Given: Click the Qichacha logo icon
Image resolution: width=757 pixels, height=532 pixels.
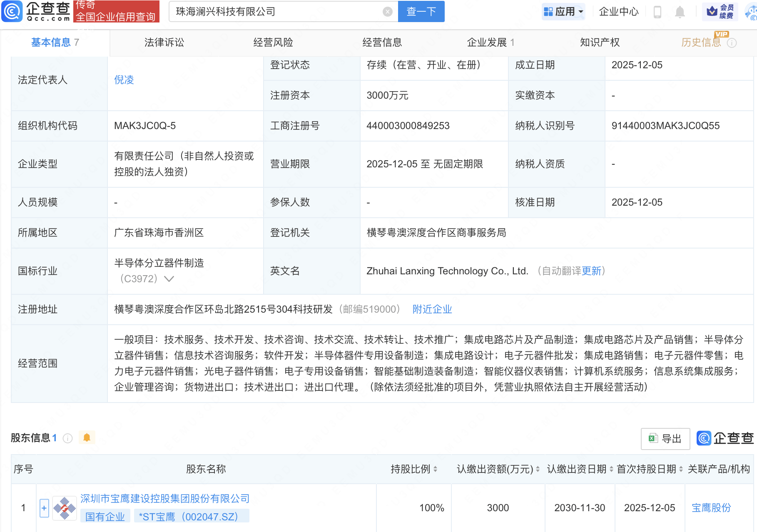Looking at the screenshot, I should (12, 11).
